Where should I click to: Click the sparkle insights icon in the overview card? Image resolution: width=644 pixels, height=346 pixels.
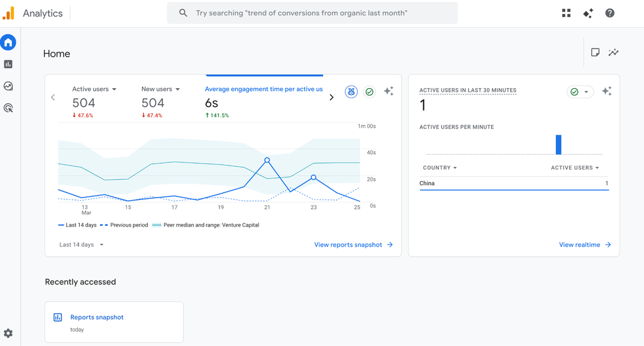389,91
